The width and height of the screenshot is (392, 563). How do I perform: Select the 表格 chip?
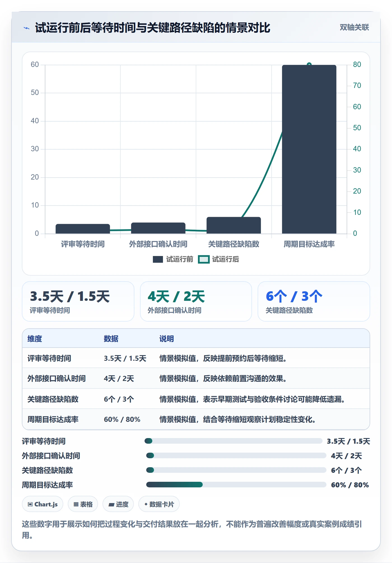click(83, 504)
